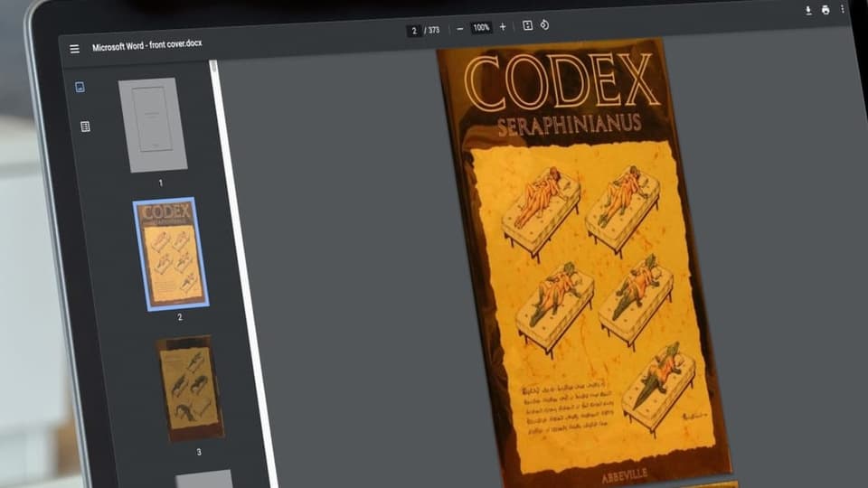Click the CODEX title on the page
This screenshot has height=488, width=868.
(x=561, y=82)
